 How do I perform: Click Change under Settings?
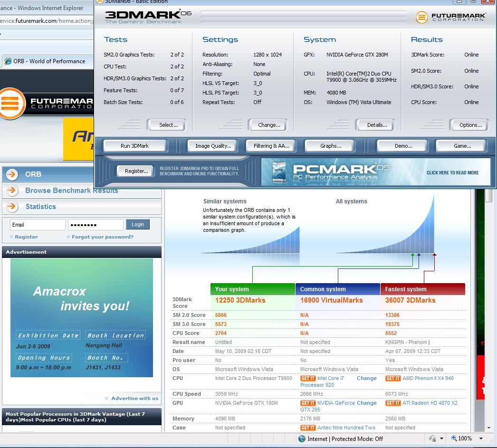[269, 125]
